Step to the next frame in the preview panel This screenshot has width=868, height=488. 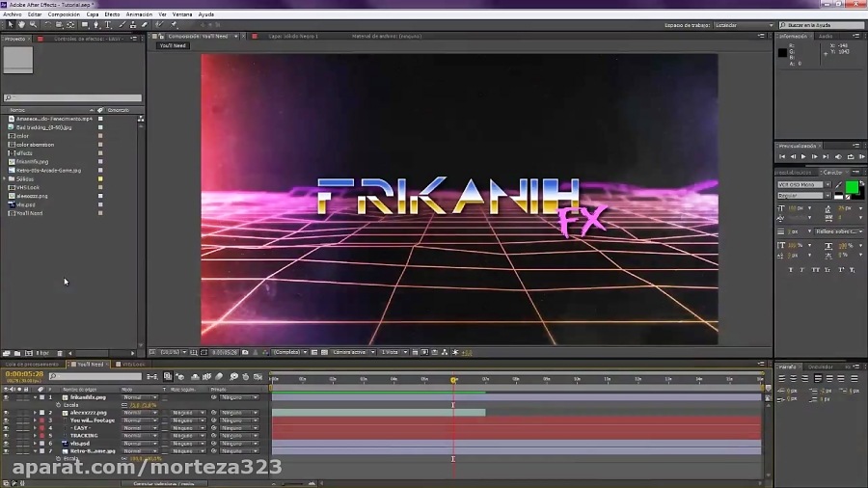(814, 156)
